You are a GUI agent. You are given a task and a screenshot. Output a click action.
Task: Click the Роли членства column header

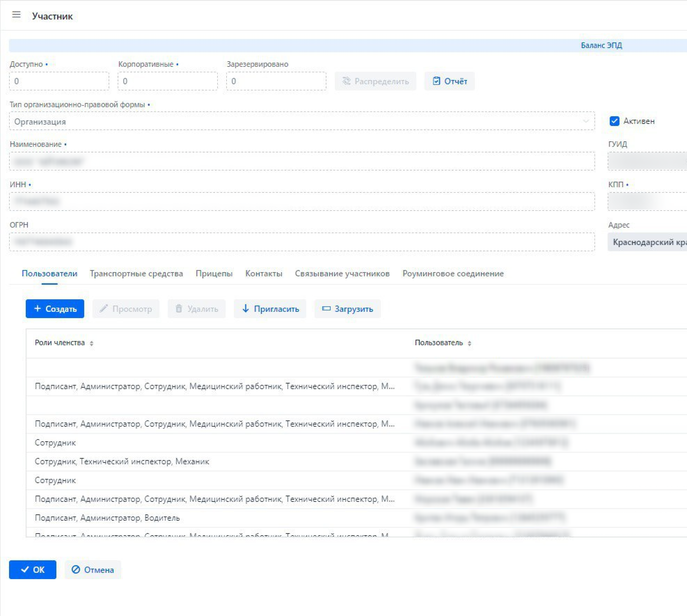click(x=60, y=343)
